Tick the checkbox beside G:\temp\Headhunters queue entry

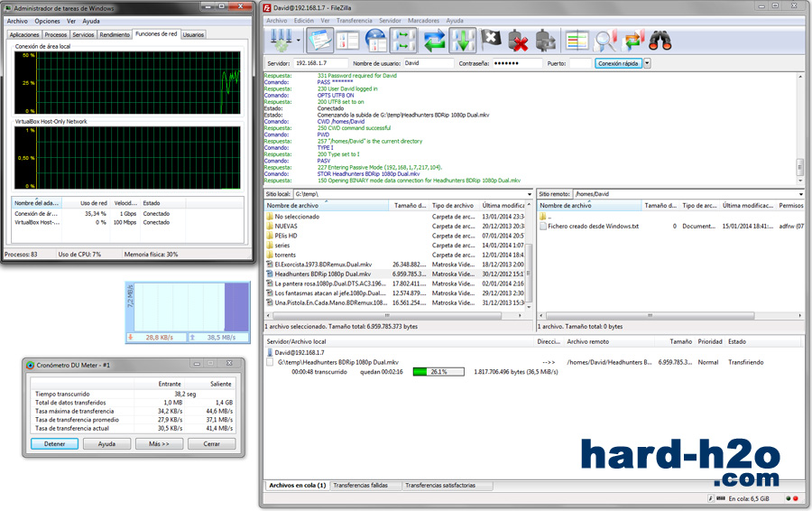pyautogui.click(x=270, y=362)
